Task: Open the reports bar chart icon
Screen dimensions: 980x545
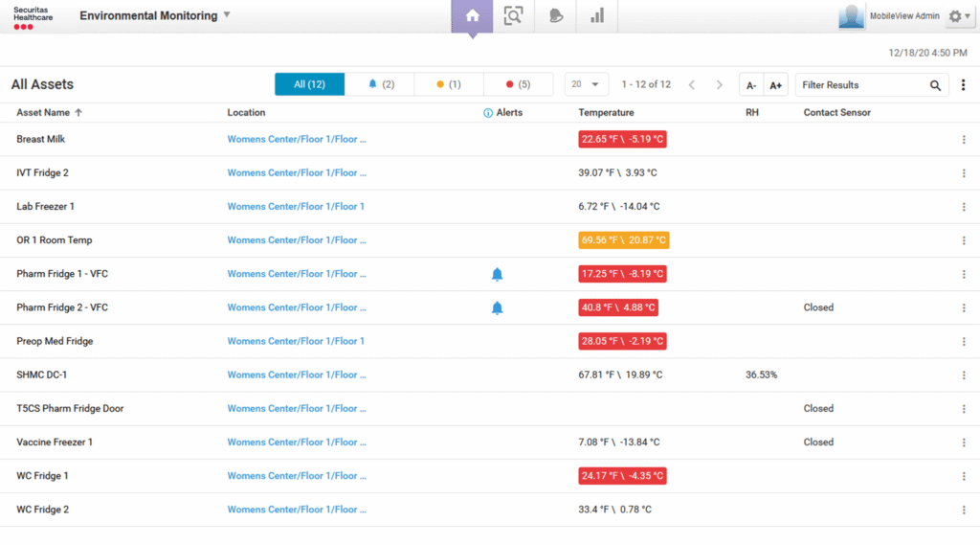Action: [597, 16]
